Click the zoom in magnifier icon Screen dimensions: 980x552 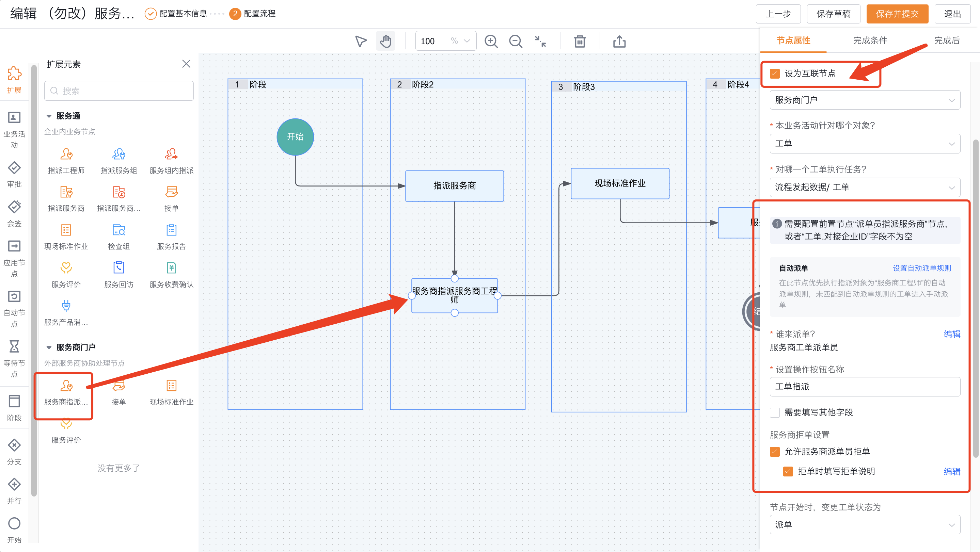point(491,41)
